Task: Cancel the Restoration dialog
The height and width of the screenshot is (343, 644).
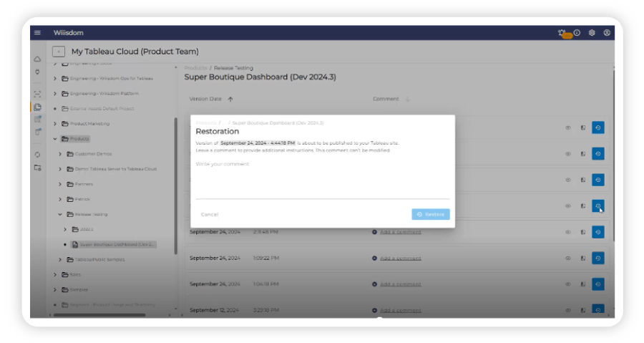Action: click(x=210, y=214)
